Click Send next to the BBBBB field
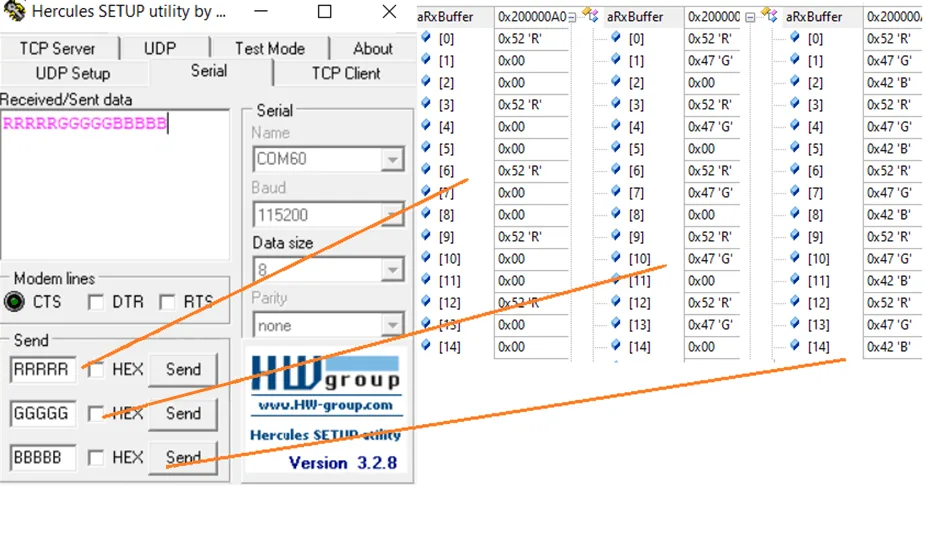Screen dimensions: 926x546 [183, 457]
